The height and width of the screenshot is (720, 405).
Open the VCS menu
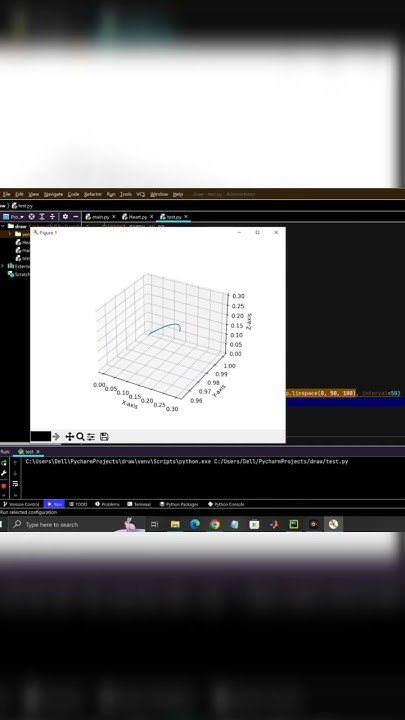click(141, 194)
